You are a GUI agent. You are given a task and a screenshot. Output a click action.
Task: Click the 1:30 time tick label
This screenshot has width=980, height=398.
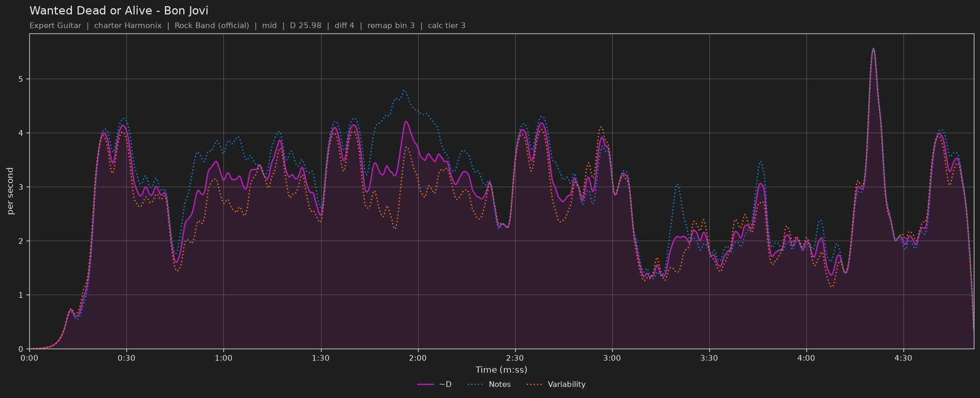[x=321, y=358]
